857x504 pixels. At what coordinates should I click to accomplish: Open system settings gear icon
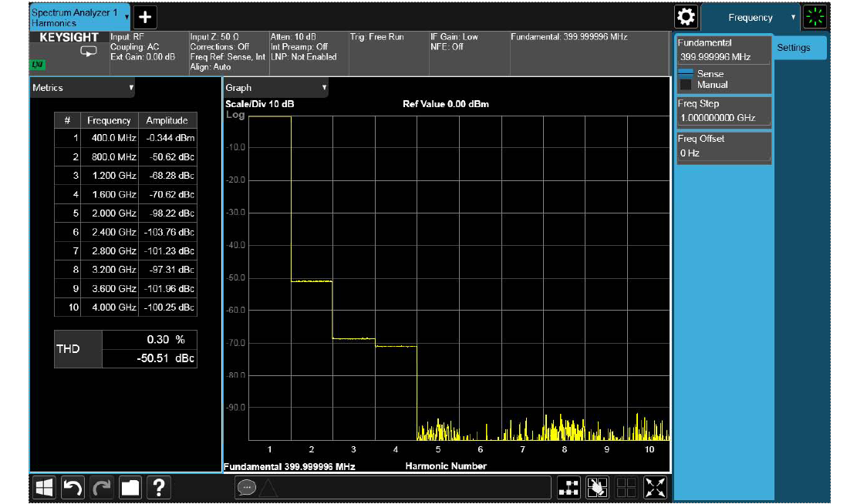685,17
